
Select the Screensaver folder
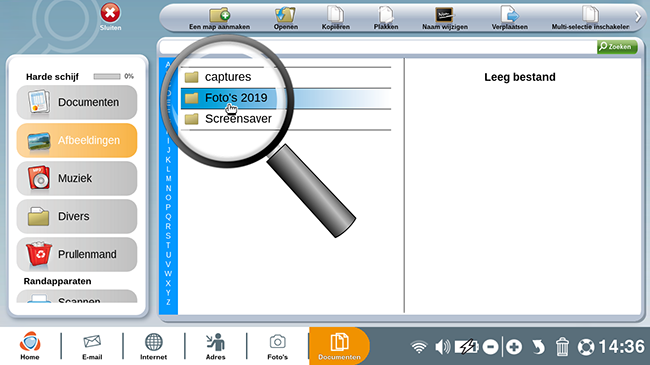coord(286,119)
